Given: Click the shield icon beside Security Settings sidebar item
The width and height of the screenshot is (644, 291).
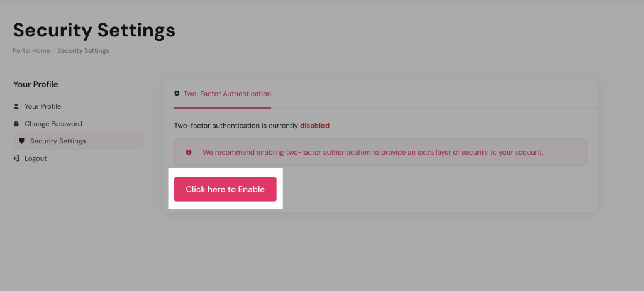Looking at the screenshot, I should pyautogui.click(x=22, y=141).
